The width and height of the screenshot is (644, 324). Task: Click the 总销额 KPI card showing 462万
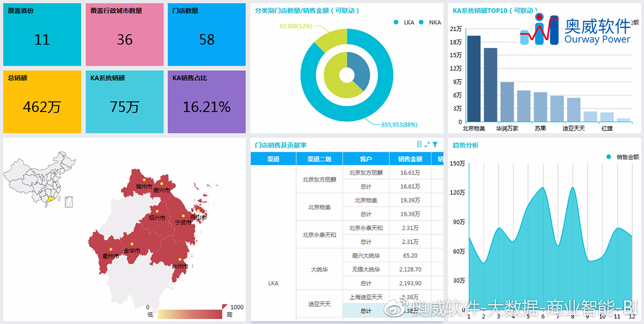pos(42,101)
